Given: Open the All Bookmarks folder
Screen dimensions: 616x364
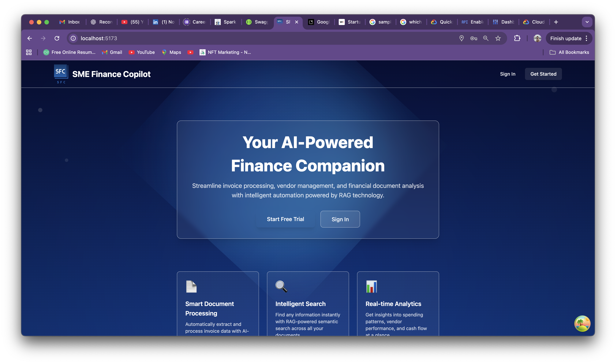Looking at the screenshot, I should 569,52.
